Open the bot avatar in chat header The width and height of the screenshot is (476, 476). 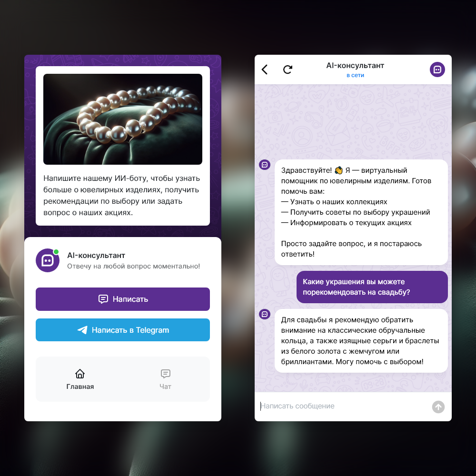point(437,69)
